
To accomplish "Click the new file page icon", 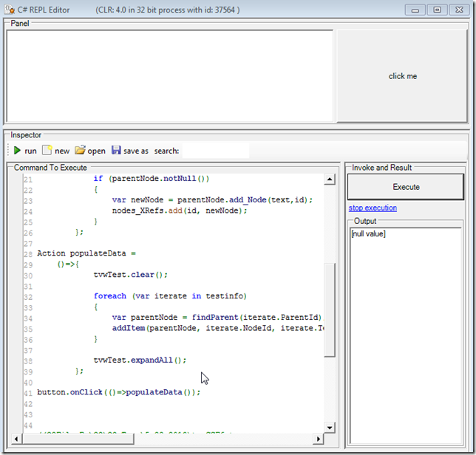I will [47, 150].
